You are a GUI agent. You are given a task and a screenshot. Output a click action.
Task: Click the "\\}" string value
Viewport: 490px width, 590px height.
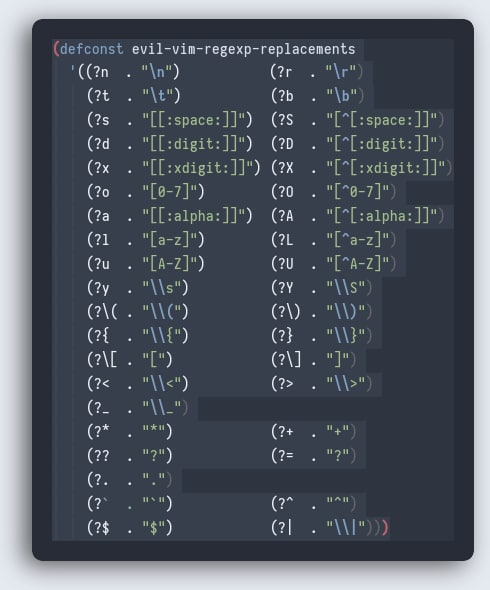(345, 336)
